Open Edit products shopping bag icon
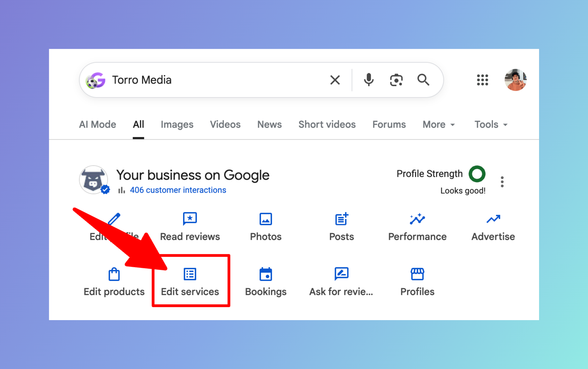588x369 pixels. (114, 274)
